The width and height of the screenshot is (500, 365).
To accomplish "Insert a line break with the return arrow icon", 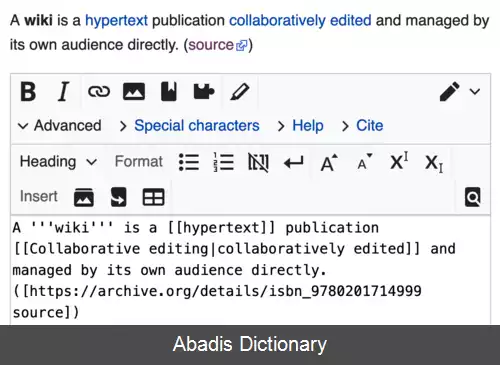I will coord(293,163).
